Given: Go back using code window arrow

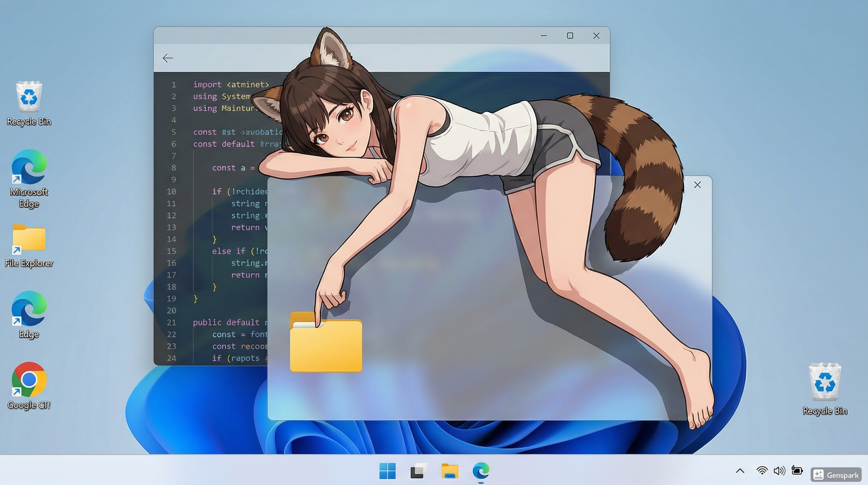Looking at the screenshot, I should 167,58.
